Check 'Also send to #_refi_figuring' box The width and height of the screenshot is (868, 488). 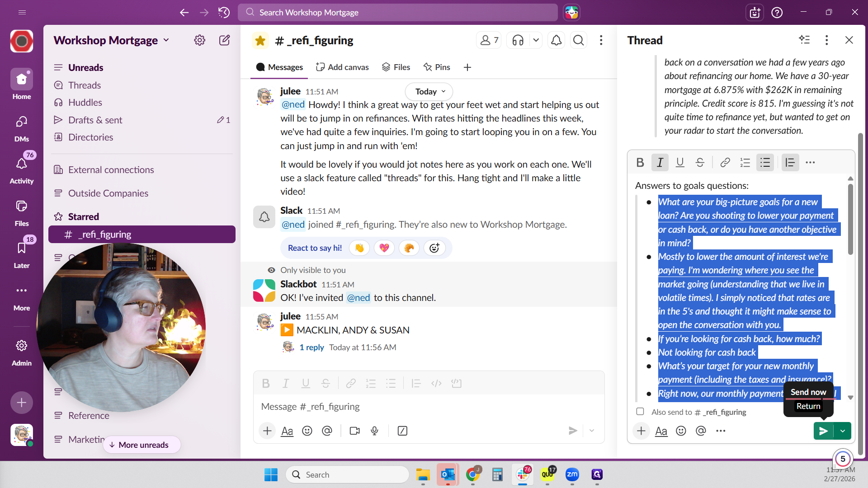pos(640,412)
